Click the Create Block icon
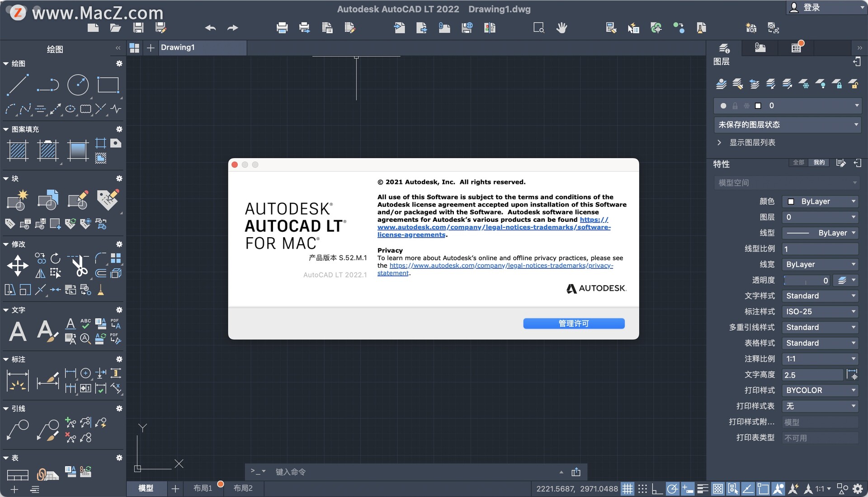Viewport: 868px width, 497px height. (18, 201)
